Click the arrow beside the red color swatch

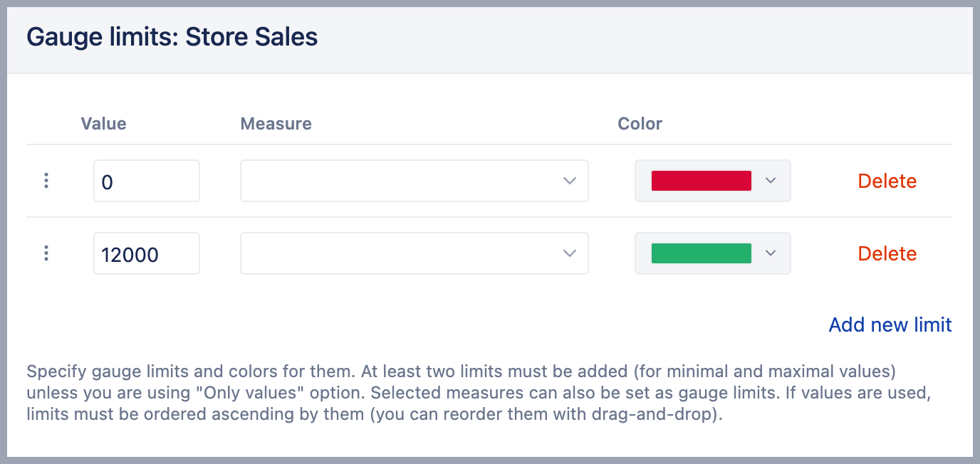click(770, 181)
